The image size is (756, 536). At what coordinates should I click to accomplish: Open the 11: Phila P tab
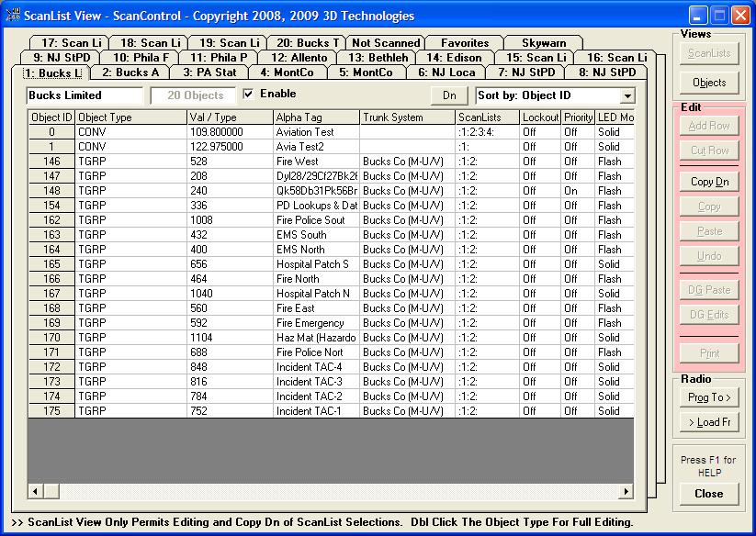coord(219,58)
